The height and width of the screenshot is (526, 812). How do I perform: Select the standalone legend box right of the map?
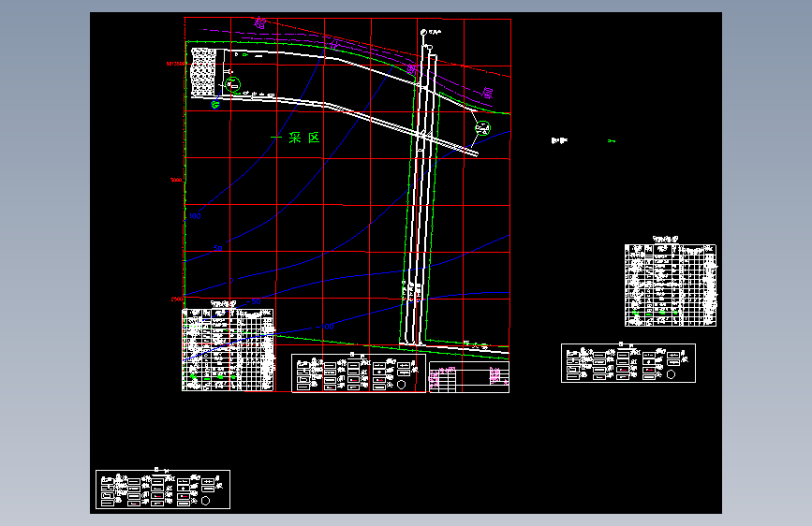(628, 363)
